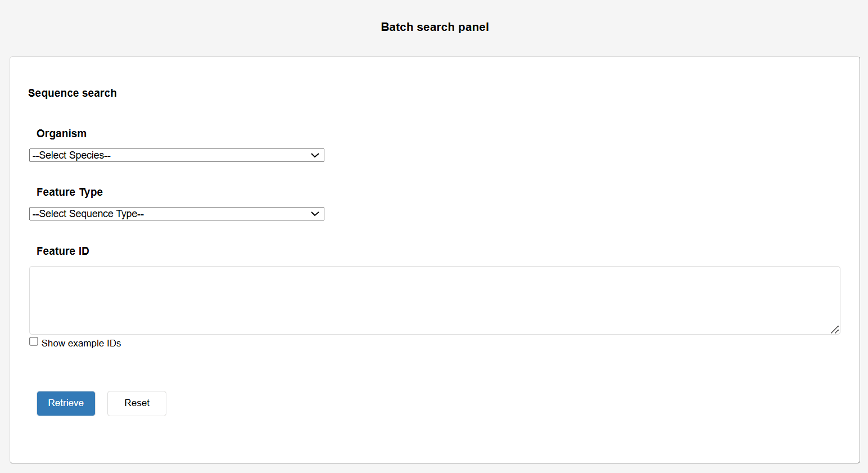Click the Batch search panel title
Screen dimensions: 868x473
click(x=435, y=27)
